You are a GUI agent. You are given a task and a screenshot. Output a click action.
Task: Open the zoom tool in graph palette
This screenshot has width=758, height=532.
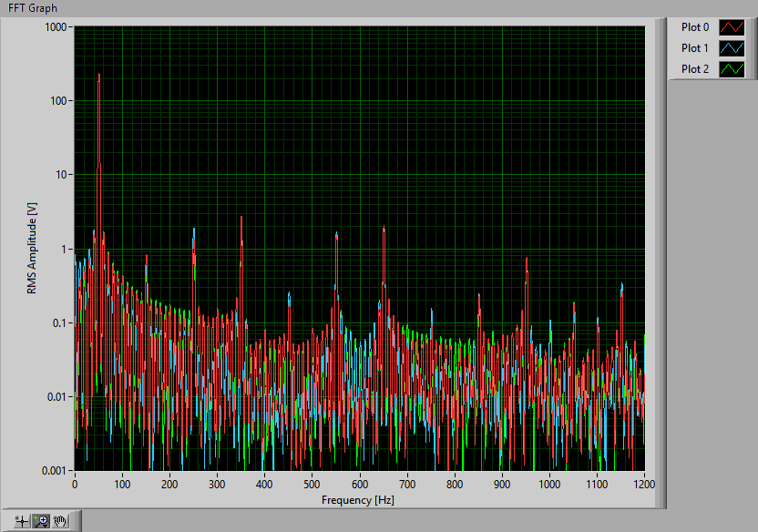click(41, 521)
